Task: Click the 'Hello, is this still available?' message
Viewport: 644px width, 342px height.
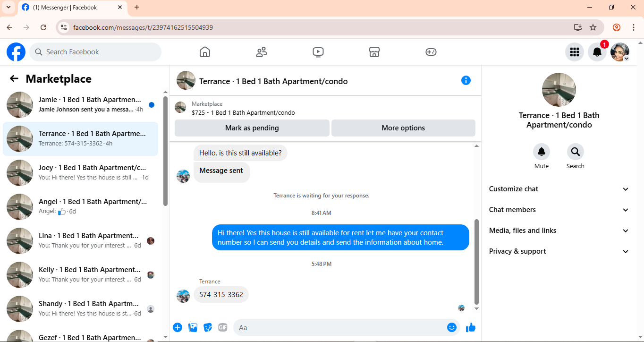Action: (240, 153)
